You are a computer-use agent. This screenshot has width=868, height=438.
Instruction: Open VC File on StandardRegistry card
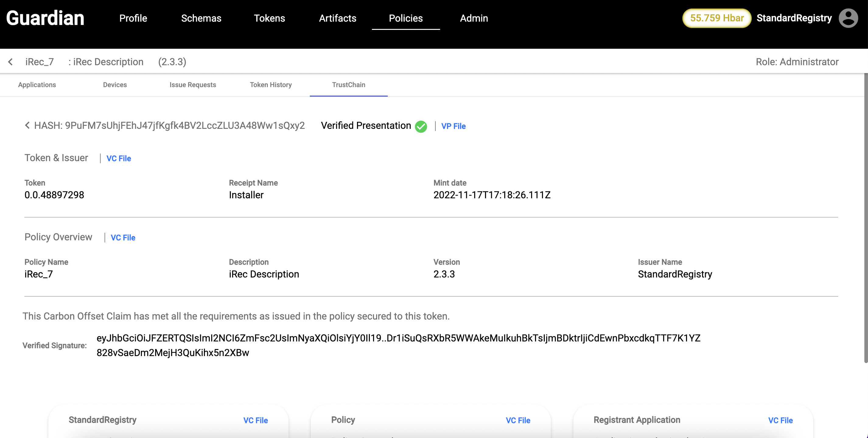(255, 420)
